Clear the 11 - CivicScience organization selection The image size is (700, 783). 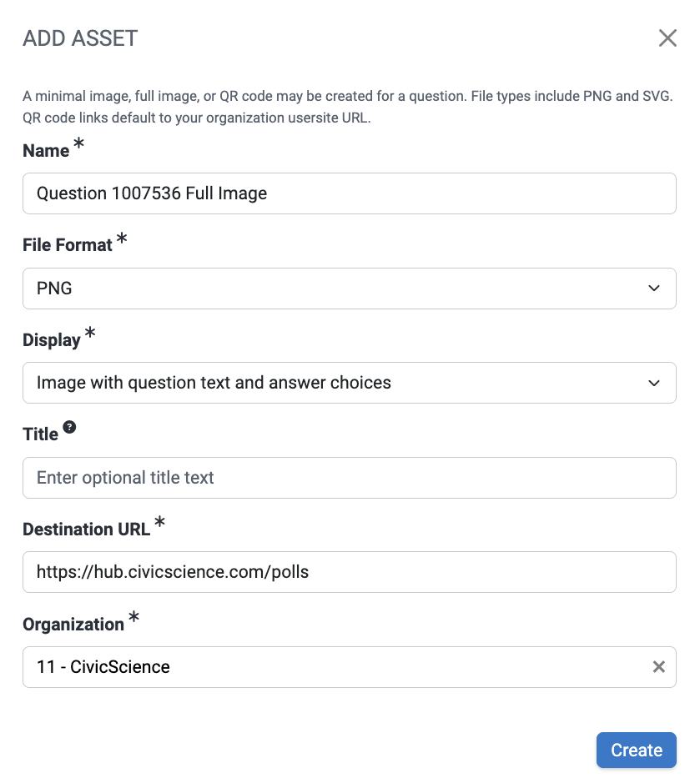click(x=658, y=667)
